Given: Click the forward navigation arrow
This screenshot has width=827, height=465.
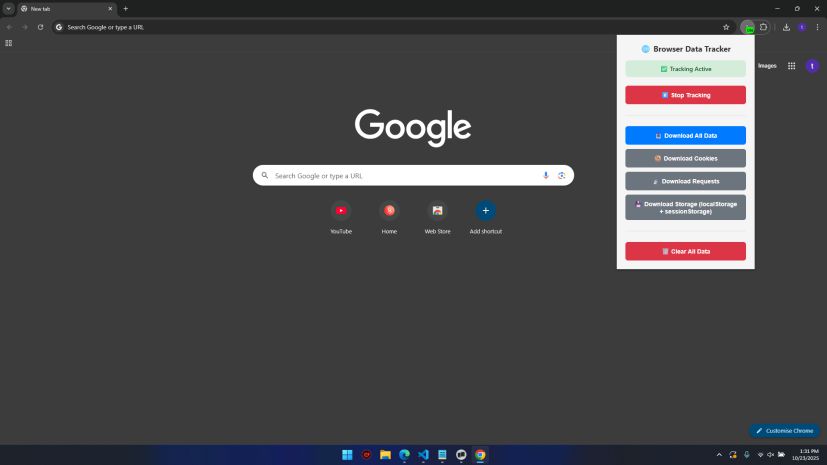Looking at the screenshot, I should [x=24, y=27].
